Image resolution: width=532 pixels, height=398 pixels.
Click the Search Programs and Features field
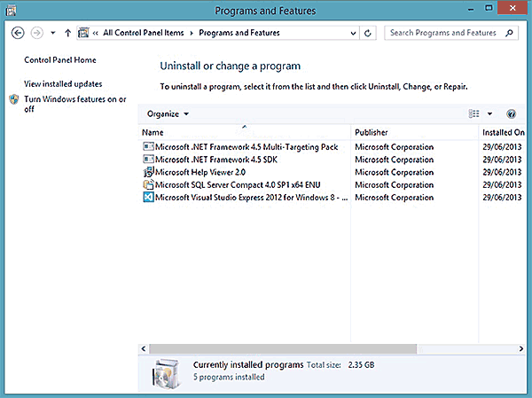443,33
